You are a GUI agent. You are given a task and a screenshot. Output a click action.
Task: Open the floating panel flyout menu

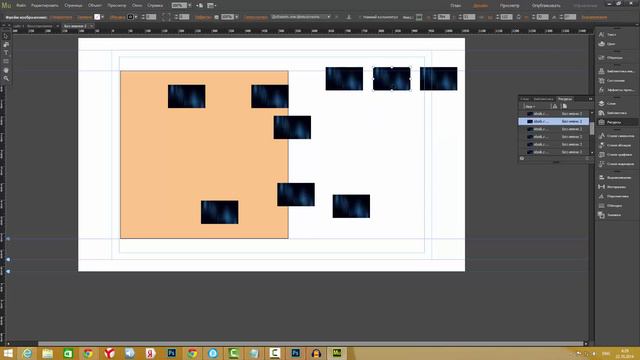(x=590, y=99)
